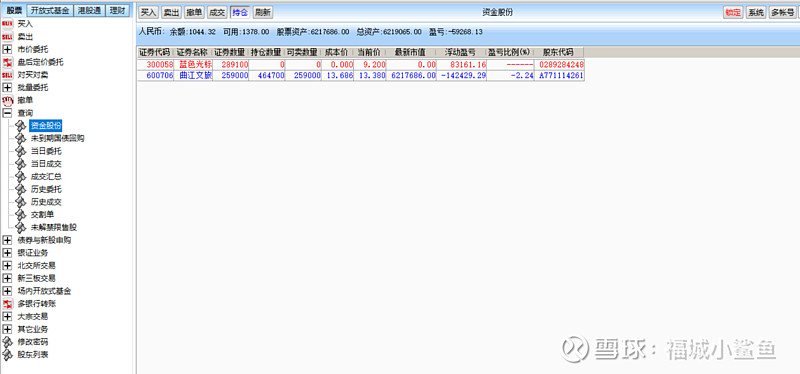The height and width of the screenshot is (374, 800).
Task: Click the 撤单 icon in the sidebar
Action: 8,100
